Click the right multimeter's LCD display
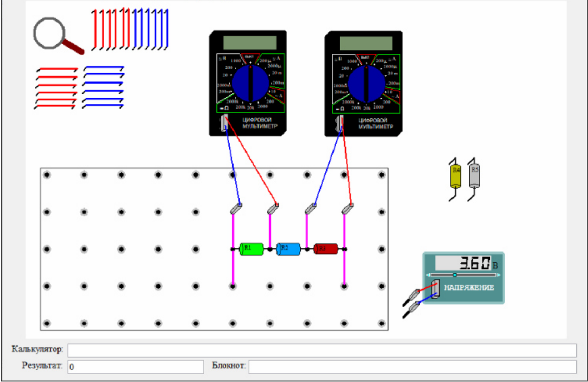The height and width of the screenshot is (382, 588). pos(366,43)
